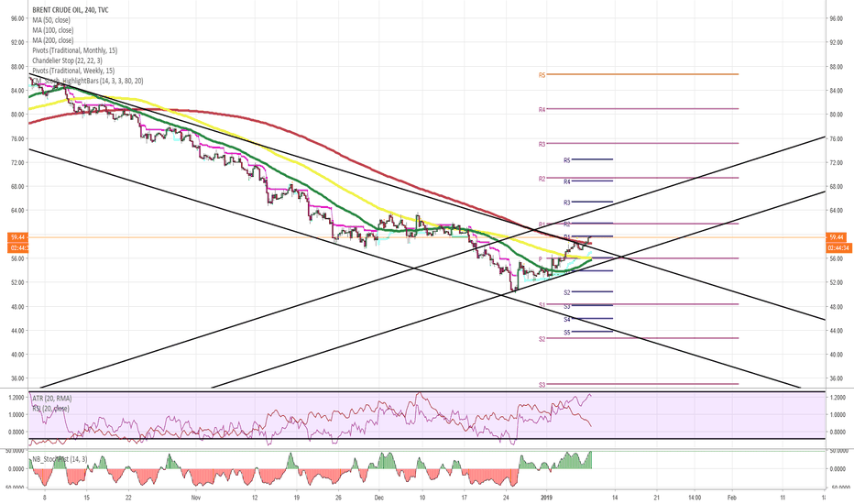Click the 2019 label on the time axis
This screenshot has height=504, width=854.
point(547,498)
